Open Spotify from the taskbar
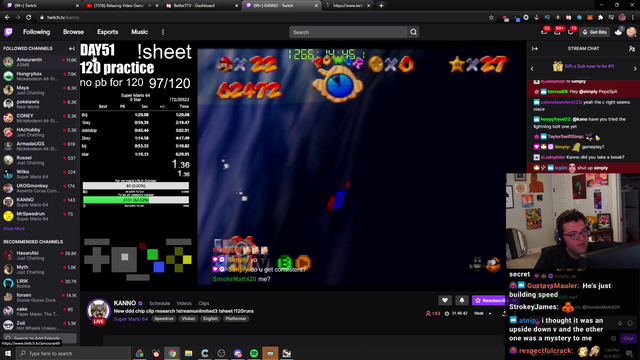 pos(254,353)
